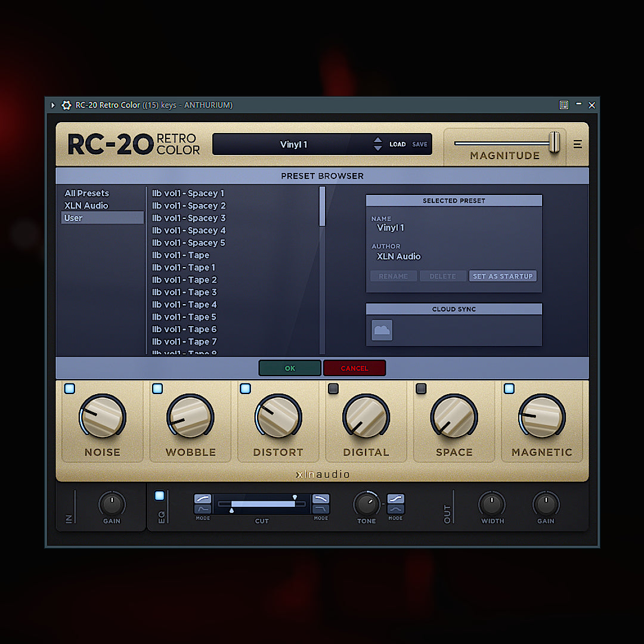Click the TONE knob
Screen dimensions: 644x644
pos(366,504)
